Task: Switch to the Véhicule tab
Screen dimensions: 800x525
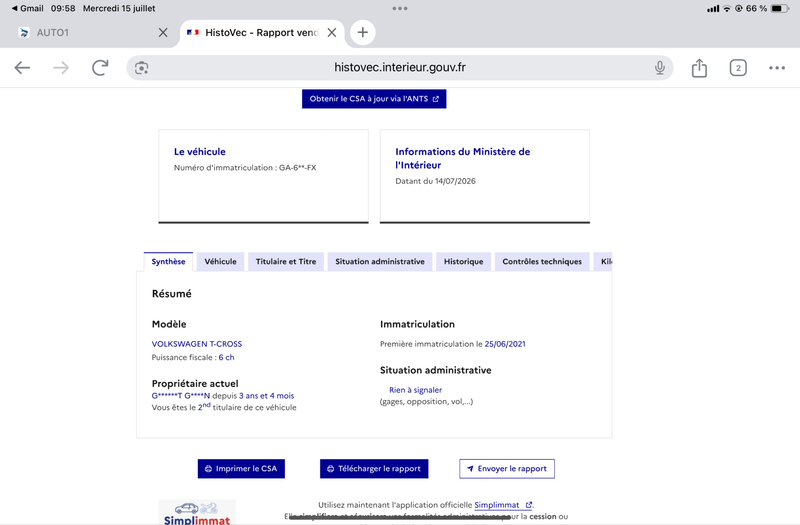Action: point(220,261)
